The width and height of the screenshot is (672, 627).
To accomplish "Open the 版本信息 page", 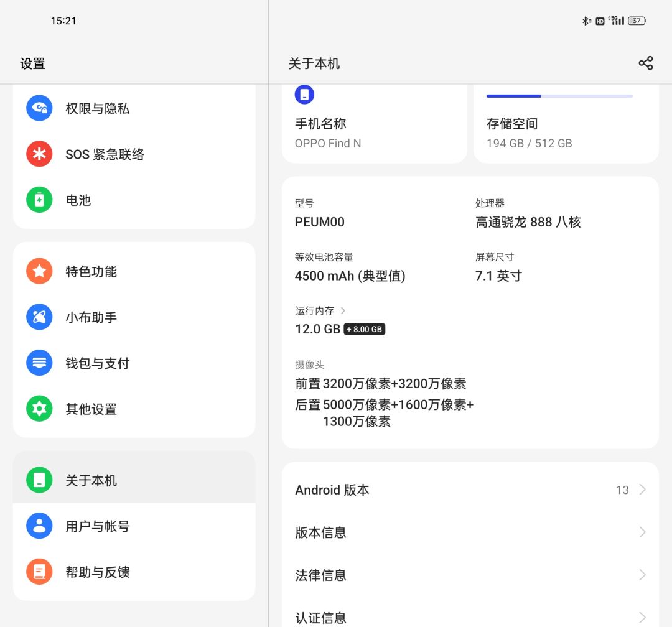I will [x=470, y=532].
